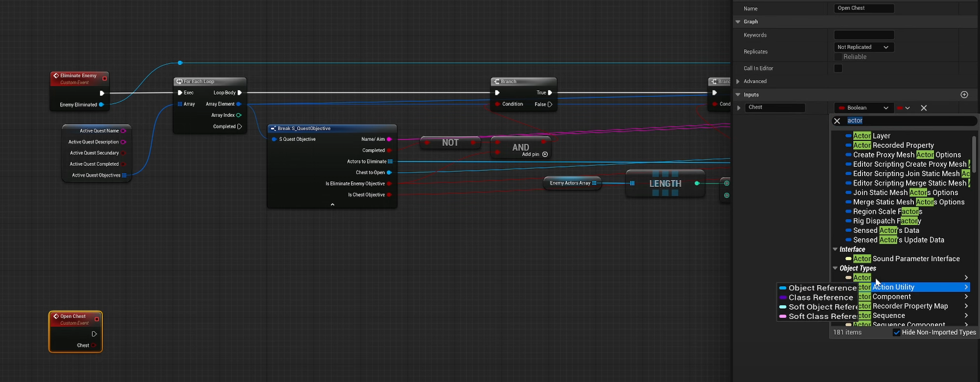Click the Eliminate Enemy exec output pin
Image resolution: width=980 pixels, height=382 pixels.
[x=102, y=93]
